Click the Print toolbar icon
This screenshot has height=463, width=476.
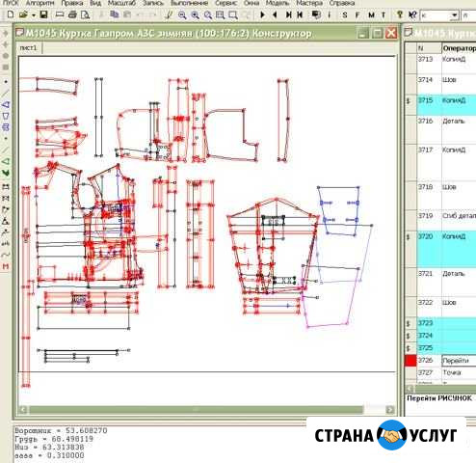tap(73, 14)
